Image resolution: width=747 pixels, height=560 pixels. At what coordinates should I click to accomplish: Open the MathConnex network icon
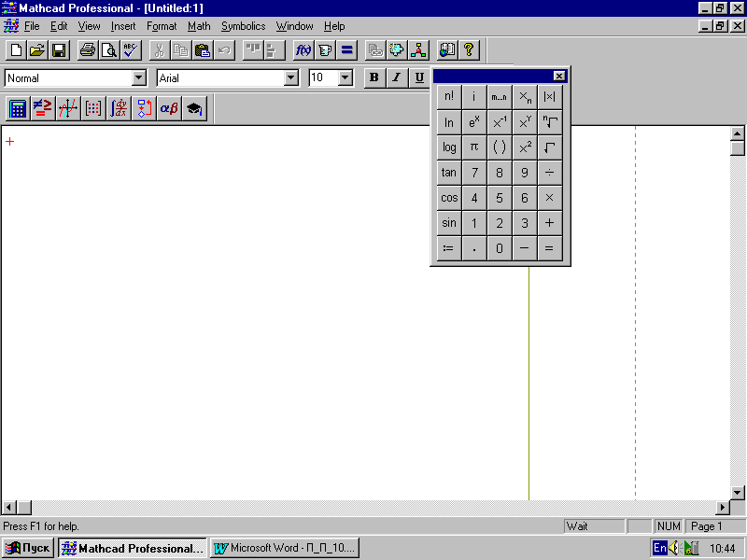point(418,50)
